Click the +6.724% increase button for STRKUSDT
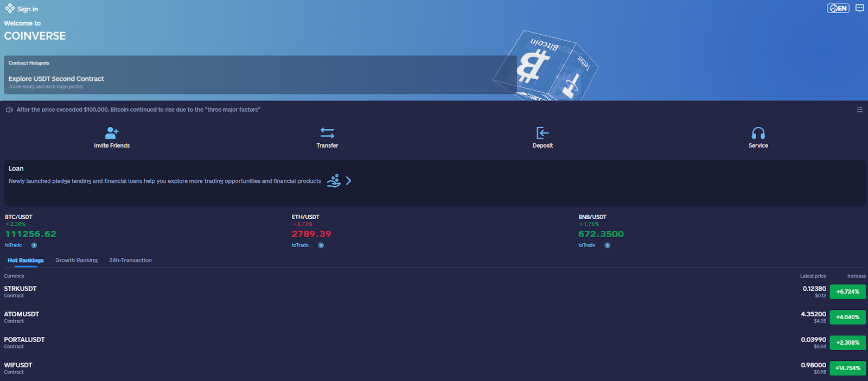Image resolution: width=868 pixels, height=381 pixels. (847, 291)
